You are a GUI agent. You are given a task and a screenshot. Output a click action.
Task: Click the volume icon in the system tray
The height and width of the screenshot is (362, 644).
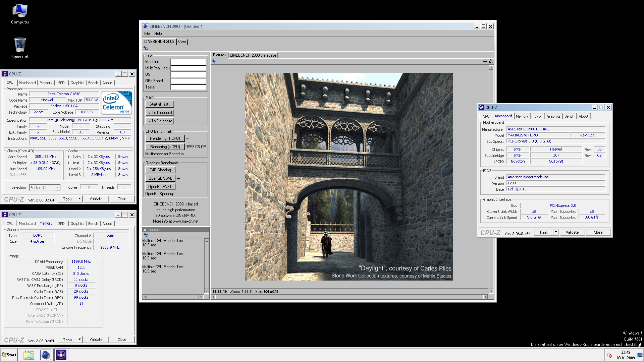point(609,355)
